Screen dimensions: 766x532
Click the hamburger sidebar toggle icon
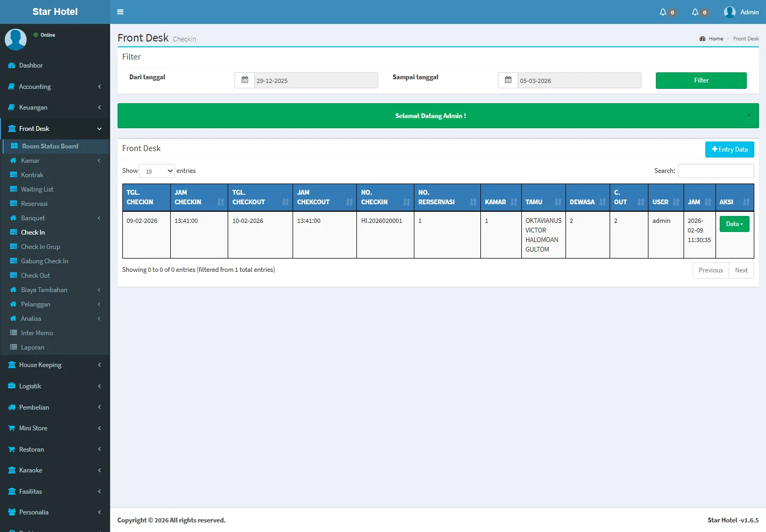[x=120, y=12]
